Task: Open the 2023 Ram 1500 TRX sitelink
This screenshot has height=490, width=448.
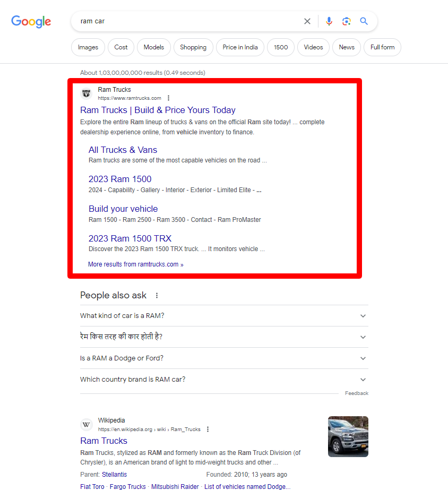Action: tap(130, 238)
